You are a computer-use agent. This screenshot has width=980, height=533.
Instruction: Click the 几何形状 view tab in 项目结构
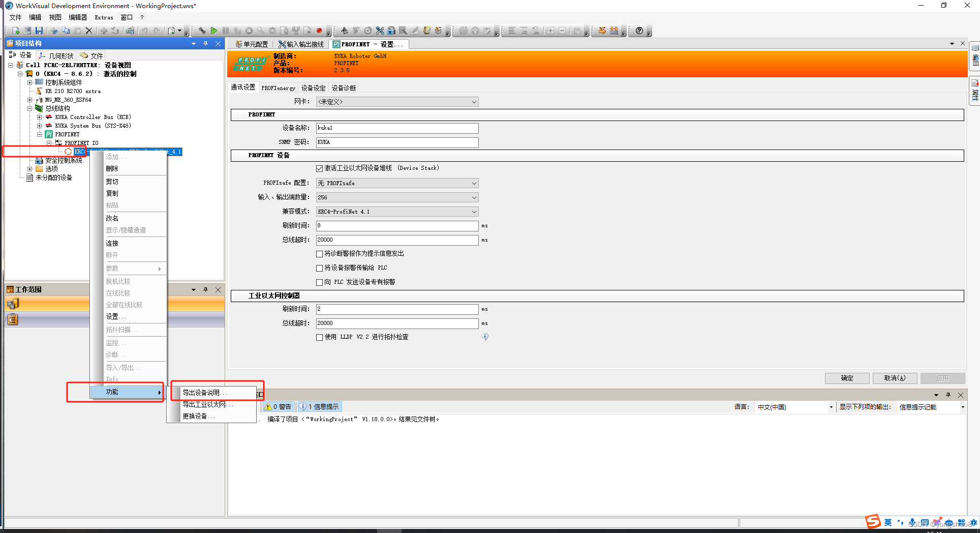click(x=56, y=55)
